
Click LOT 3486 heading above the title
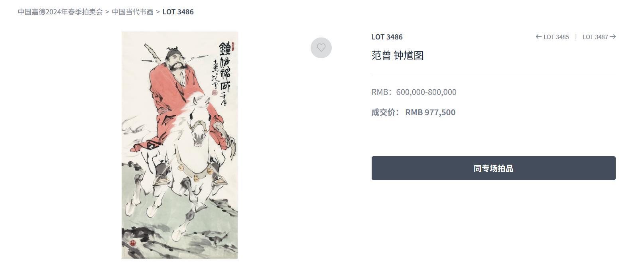point(387,37)
